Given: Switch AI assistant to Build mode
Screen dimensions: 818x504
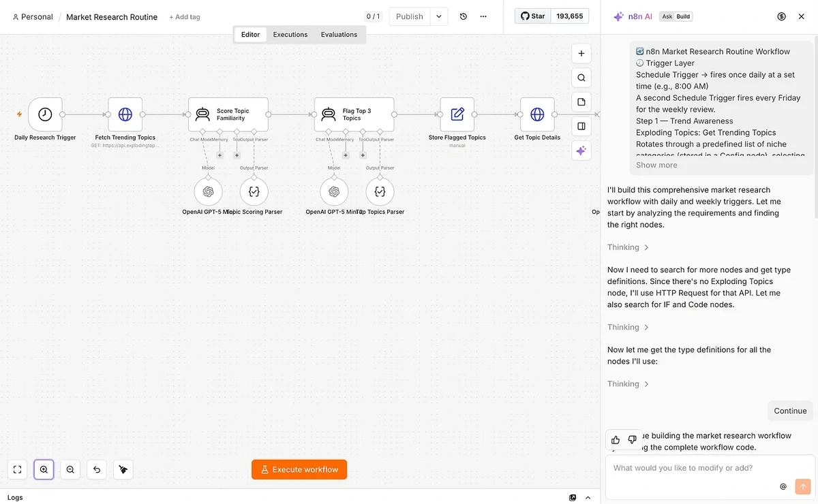Looking at the screenshot, I should pyautogui.click(x=683, y=16).
